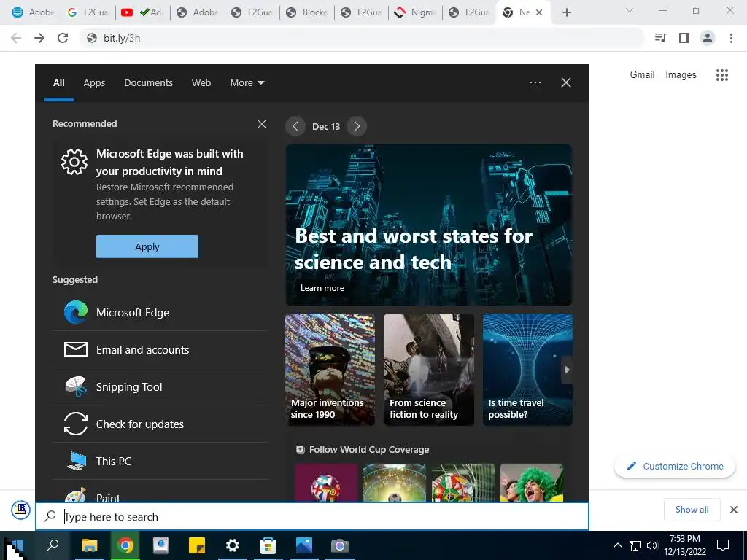Launch the Snipping Tool
The width and height of the screenshot is (747, 560).
160,386
